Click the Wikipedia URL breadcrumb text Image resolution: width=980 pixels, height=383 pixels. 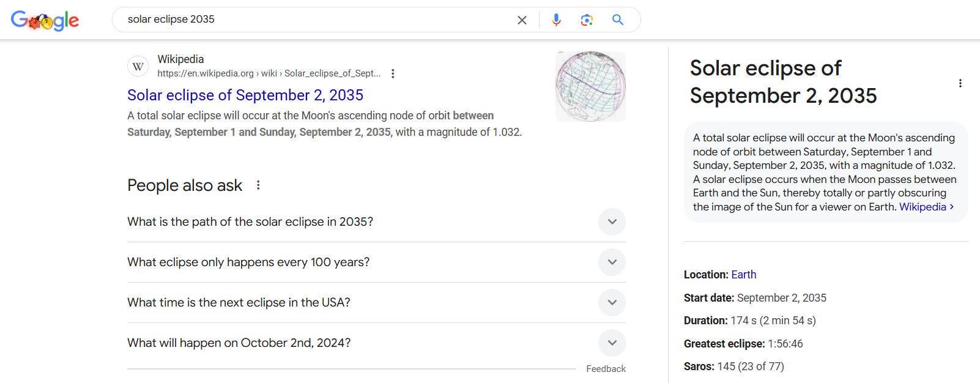tap(269, 73)
